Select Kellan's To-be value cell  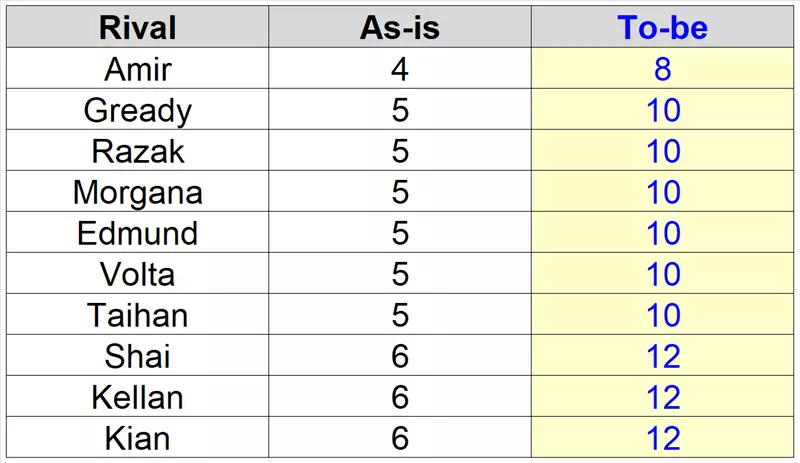click(663, 397)
